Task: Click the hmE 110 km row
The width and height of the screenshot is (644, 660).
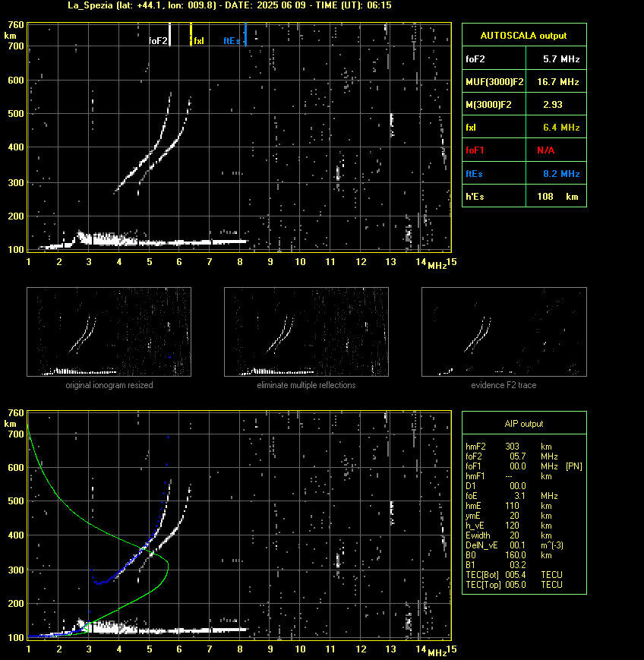Action: (509, 506)
